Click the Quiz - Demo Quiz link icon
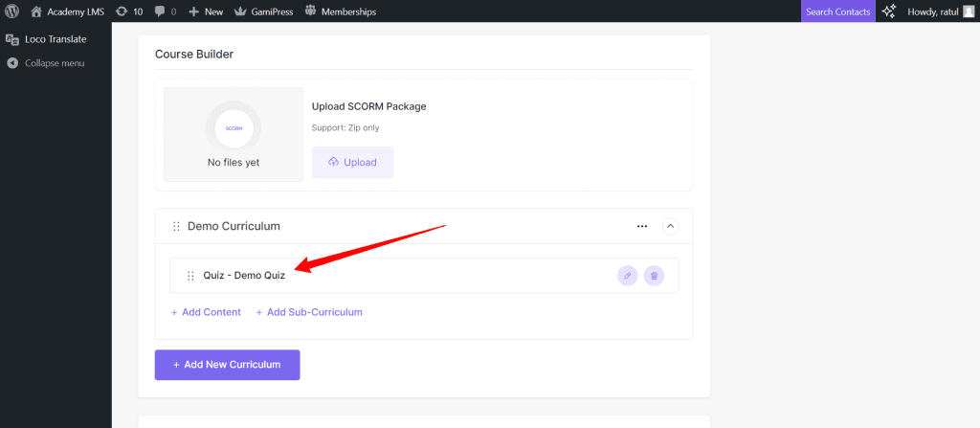Viewport: 980px width, 428px height. click(x=628, y=276)
